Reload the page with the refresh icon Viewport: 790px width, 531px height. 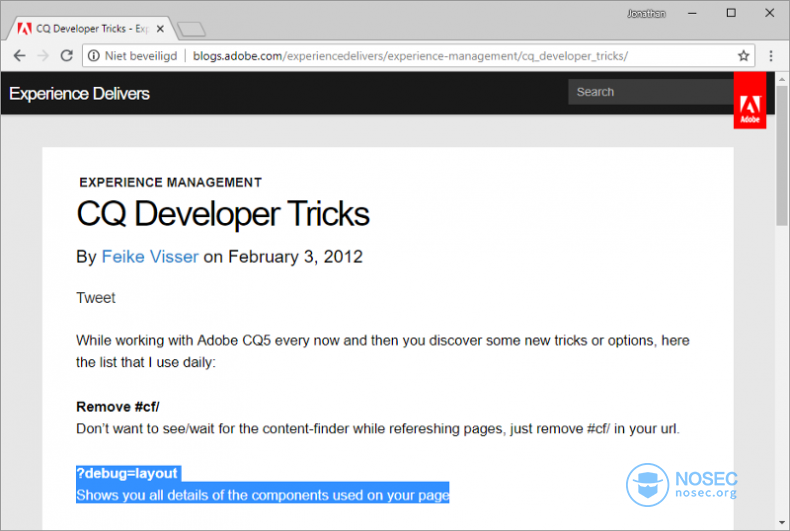[67, 56]
